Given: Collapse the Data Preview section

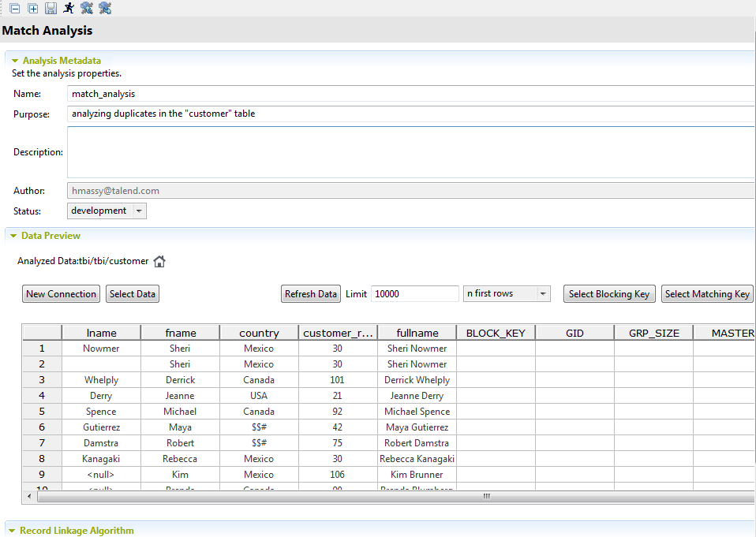Looking at the screenshot, I should pyautogui.click(x=13, y=236).
